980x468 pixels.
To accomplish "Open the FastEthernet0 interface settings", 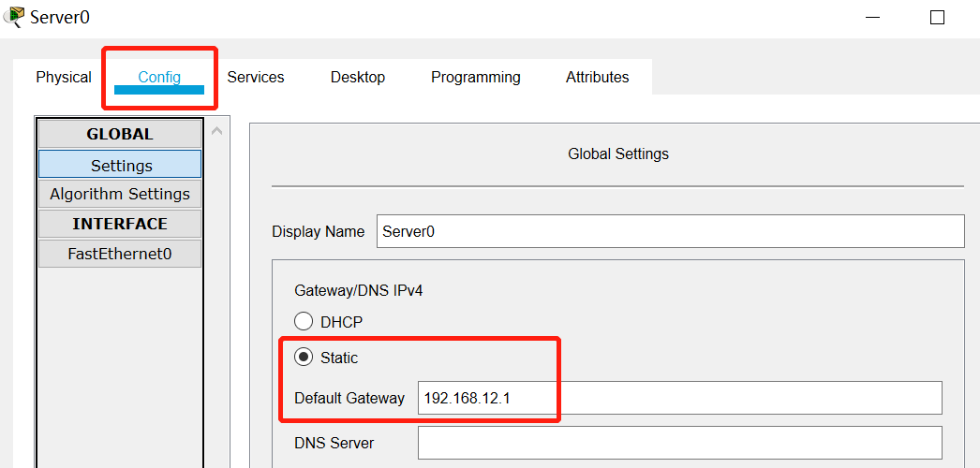I will pos(120,254).
